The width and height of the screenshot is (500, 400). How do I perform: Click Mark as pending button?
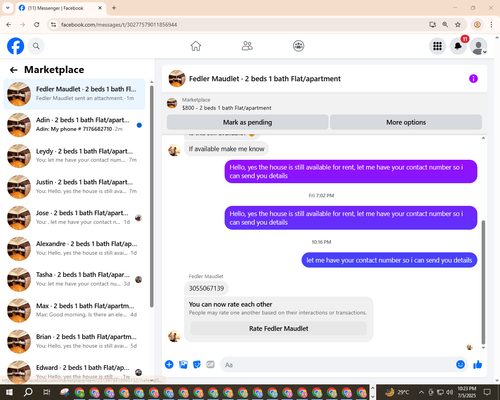tap(247, 122)
